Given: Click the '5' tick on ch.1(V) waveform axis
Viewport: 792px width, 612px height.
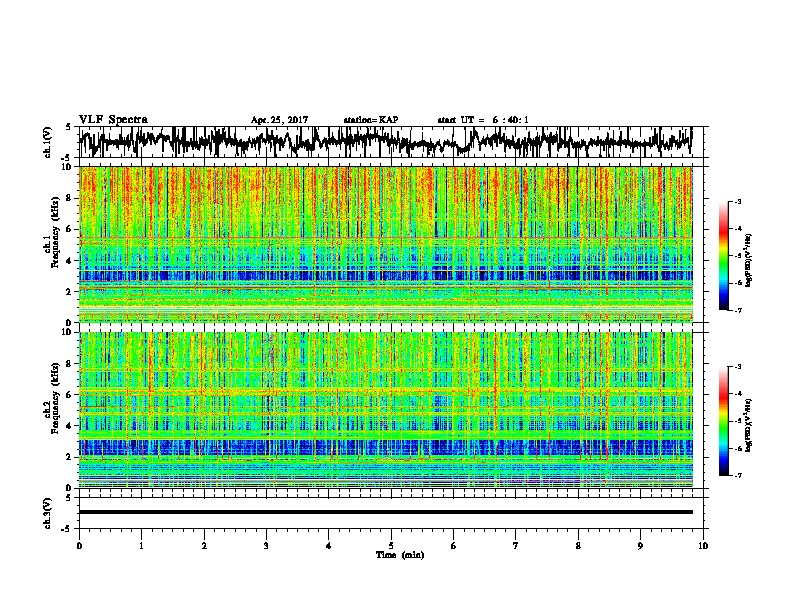Looking at the screenshot, I should (68, 127).
